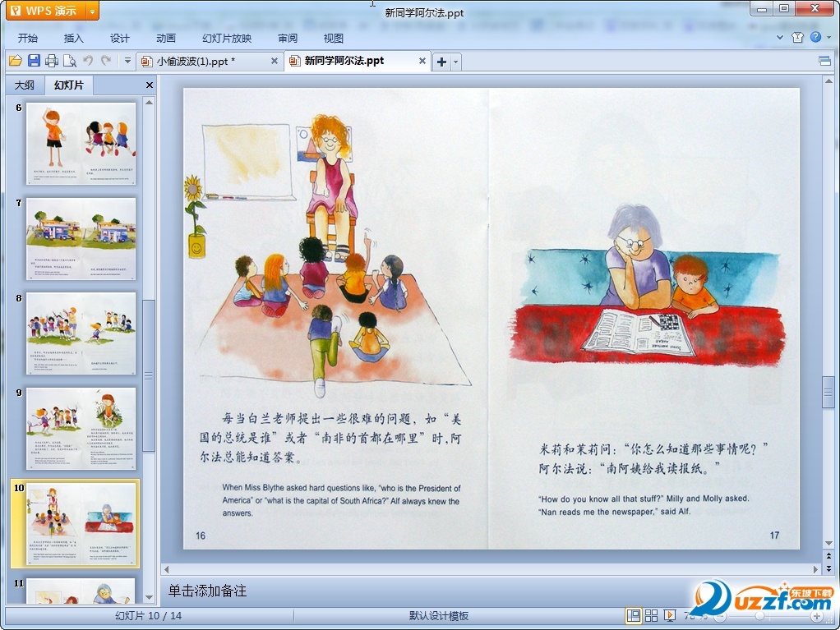
Task: Open the 开始 ribbon tab
Action: [28, 38]
